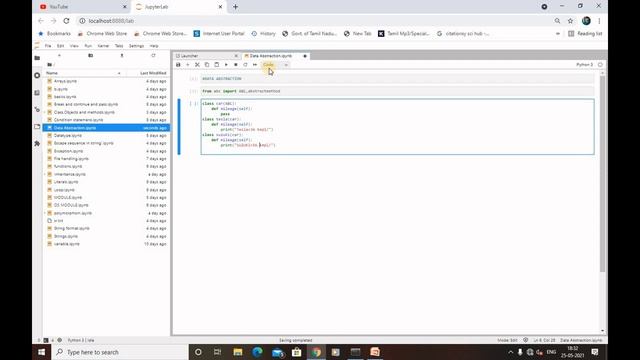Viewport: 640px width, 360px height.
Task: Close the Launcher tab
Action: pyautogui.click(x=236, y=56)
